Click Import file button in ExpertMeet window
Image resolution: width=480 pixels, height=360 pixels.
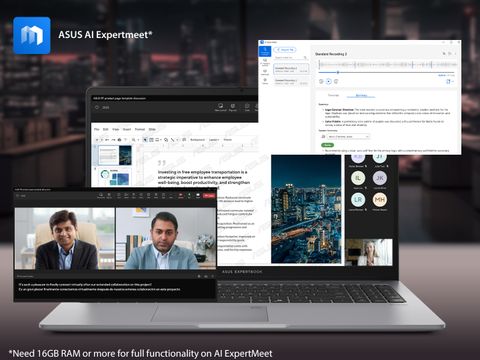click(x=285, y=50)
